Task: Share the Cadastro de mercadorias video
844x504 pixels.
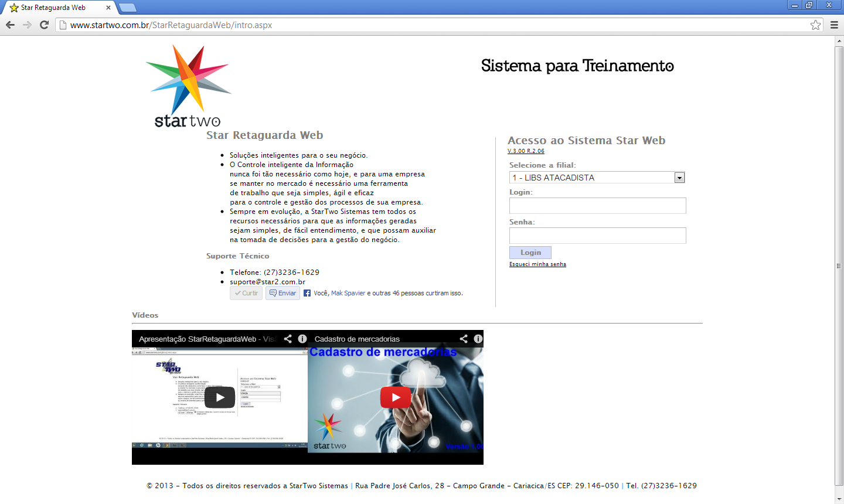Action: coord(464,339)
